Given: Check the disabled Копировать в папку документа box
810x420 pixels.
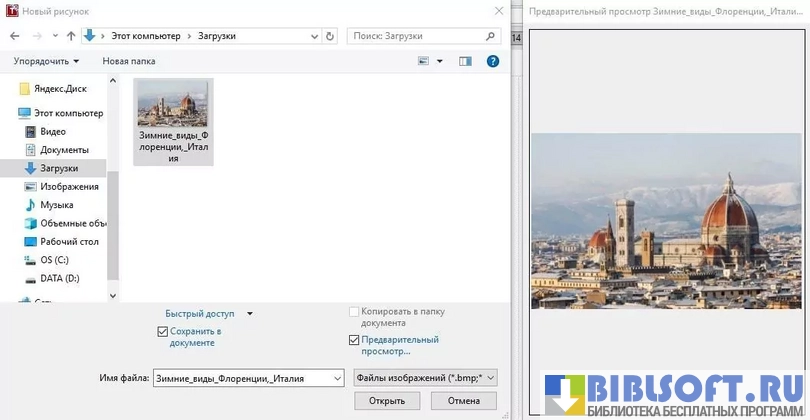Looking at the screenshot, I should tap(354, 312).
